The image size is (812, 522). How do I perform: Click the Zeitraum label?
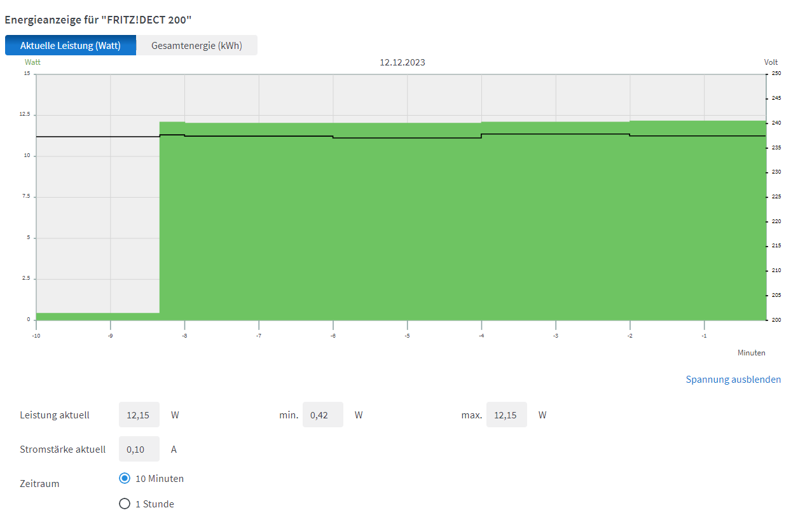[x=39, y=484]
